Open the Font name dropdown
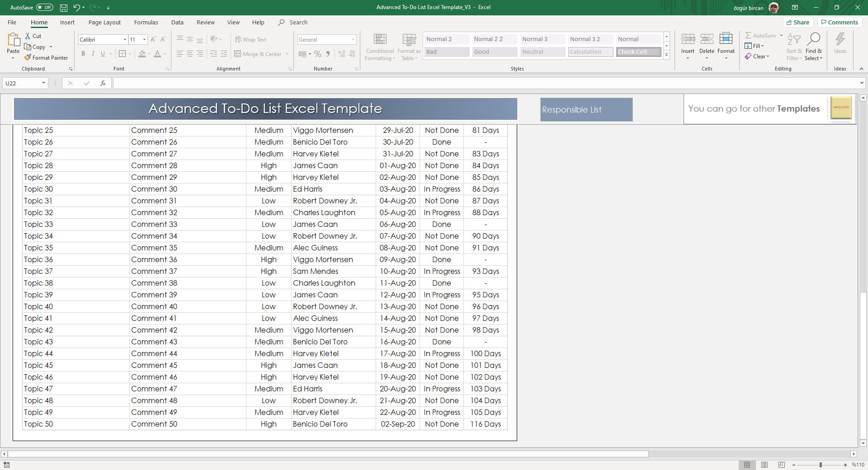Screen dimensions: 868x470 [125, 39]
